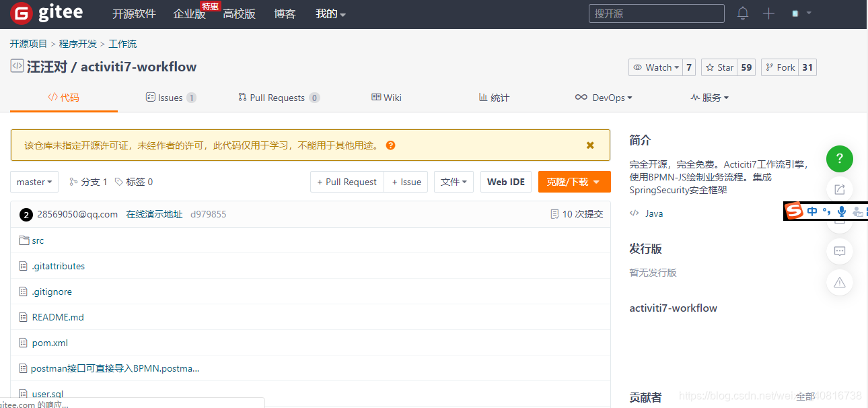
Task: Open the 全部 contributors link
Action: tap(805, 397)
